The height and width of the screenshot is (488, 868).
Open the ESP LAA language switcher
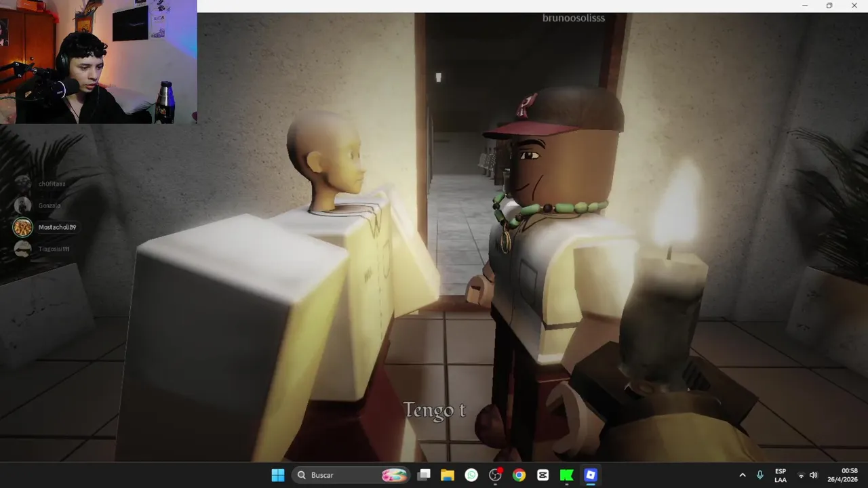point(781,475)
